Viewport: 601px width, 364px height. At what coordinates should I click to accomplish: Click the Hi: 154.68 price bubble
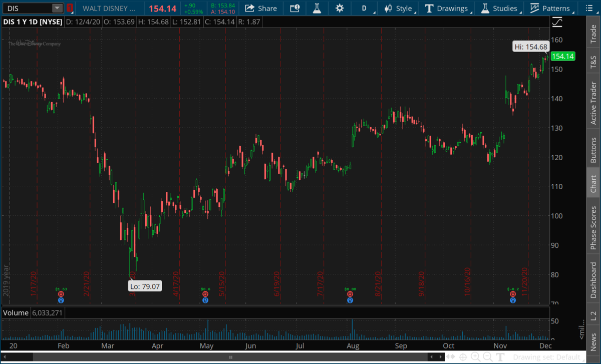tap(531, 47)
